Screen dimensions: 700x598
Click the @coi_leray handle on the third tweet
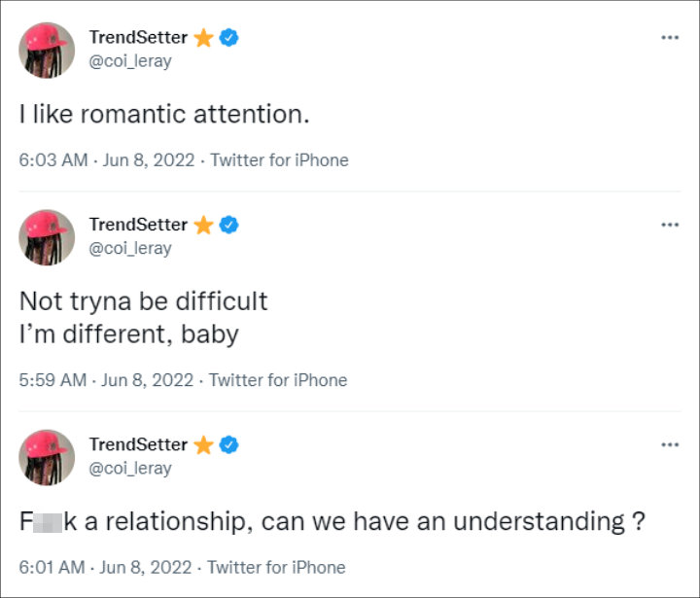tap(130, 469)
